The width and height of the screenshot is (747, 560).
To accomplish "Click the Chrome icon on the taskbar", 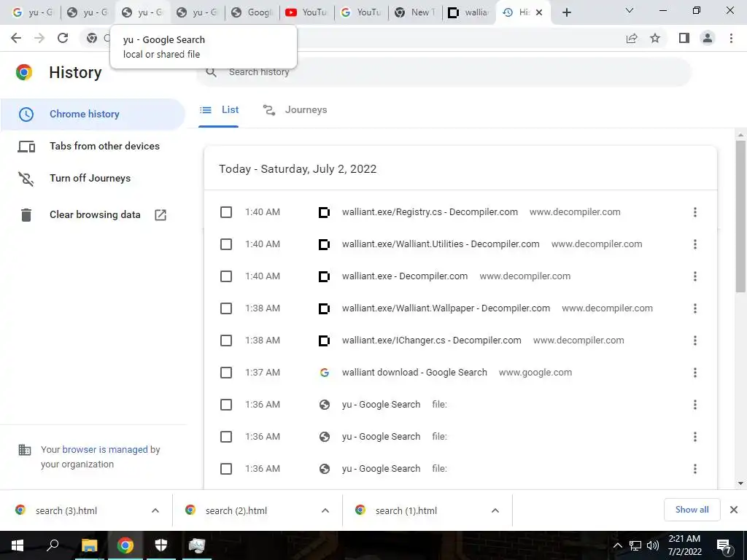I will (x=125, y=545).
